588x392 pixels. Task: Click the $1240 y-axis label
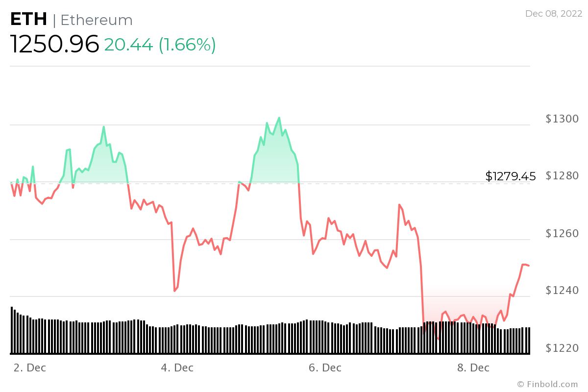click(562, 291)
